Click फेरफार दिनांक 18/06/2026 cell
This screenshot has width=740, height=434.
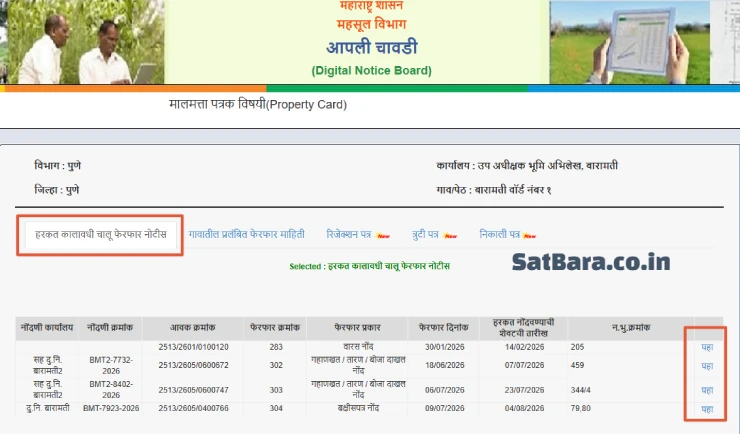(445, 366)
